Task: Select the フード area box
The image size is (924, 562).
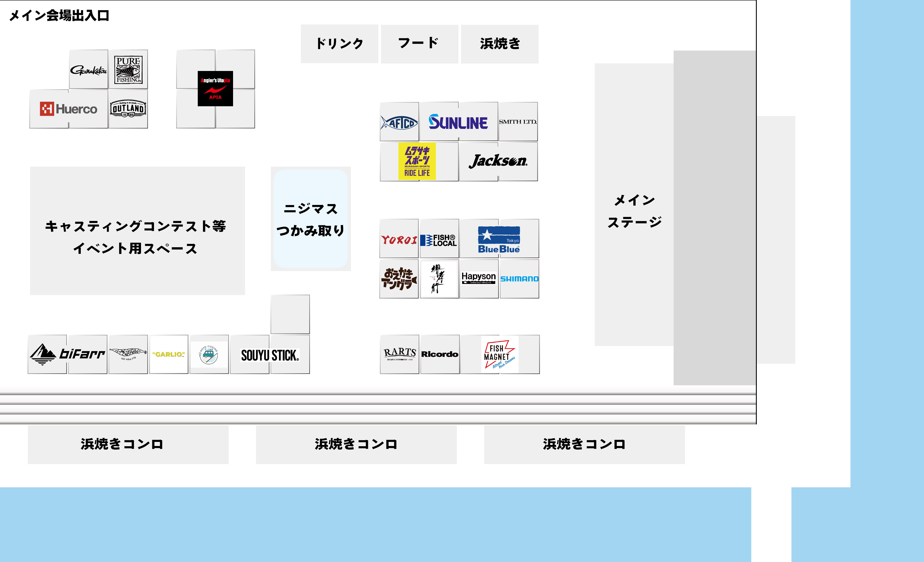Action: point(419,44)
